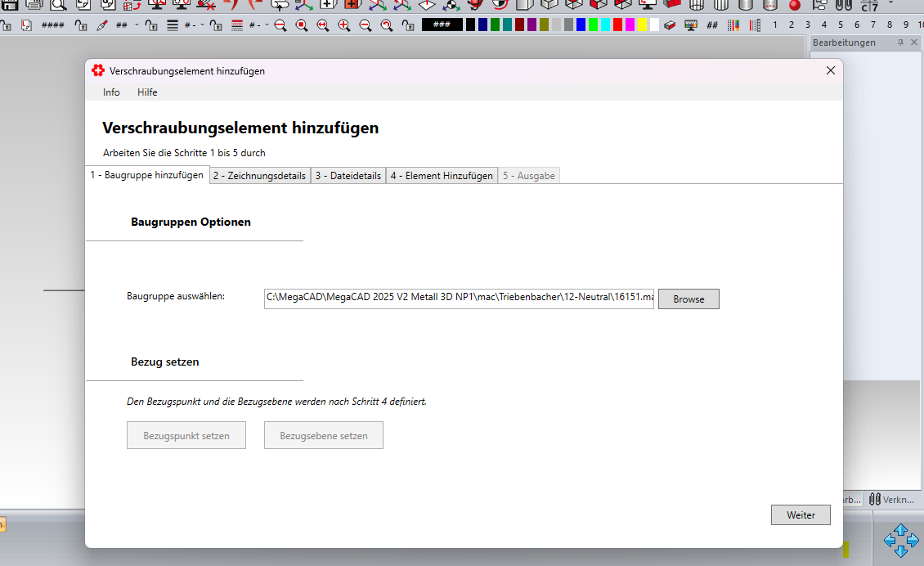The image size is (924, 566).
Task: Open dropdown arrow next to line type '#-'
Action: click(267, 25)
